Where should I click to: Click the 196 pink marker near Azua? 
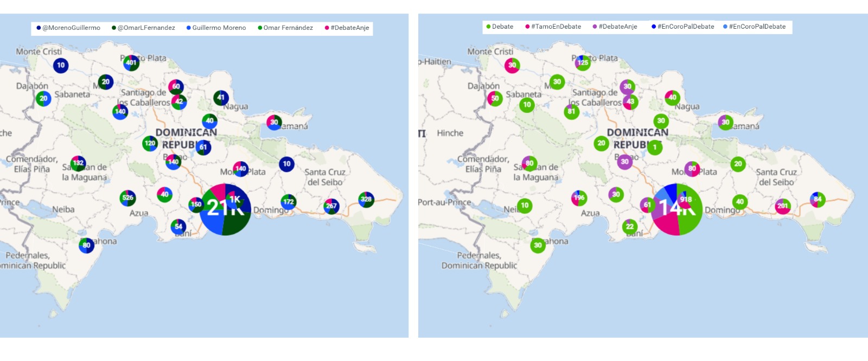pyautogui.click(x=579, y=198)
